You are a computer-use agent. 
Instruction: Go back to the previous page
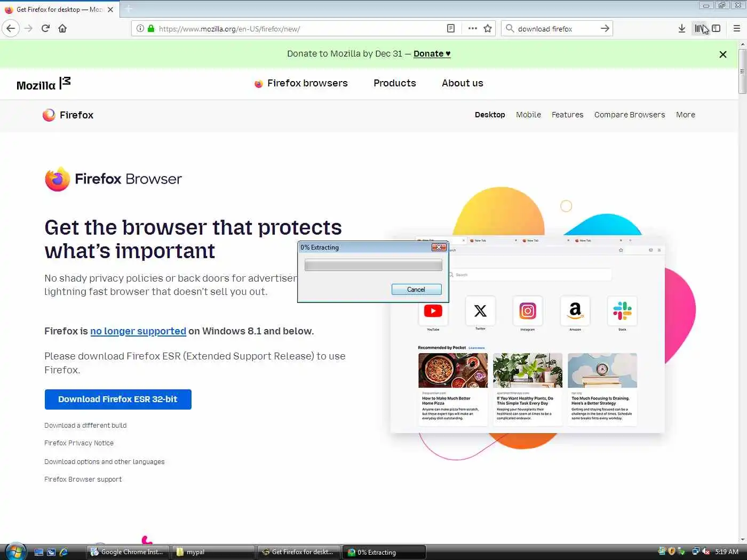click(x=11, y=28)
